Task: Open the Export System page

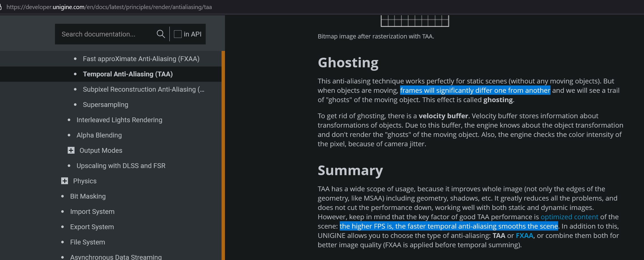Action: pos(92,227)
